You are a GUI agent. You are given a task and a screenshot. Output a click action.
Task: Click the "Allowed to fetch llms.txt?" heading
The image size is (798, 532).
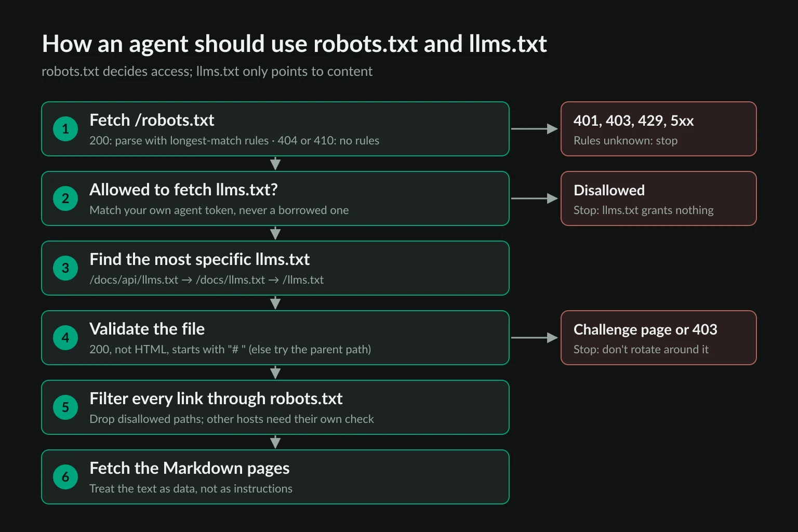(x=183, y=190)
